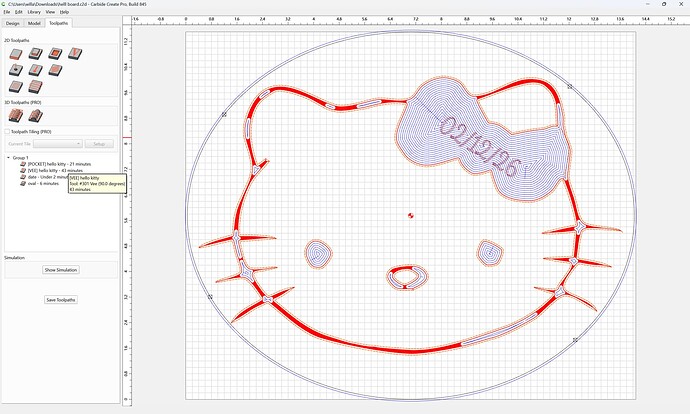
Task: Click the red origin marker on canvas
Action: point(411,215)
